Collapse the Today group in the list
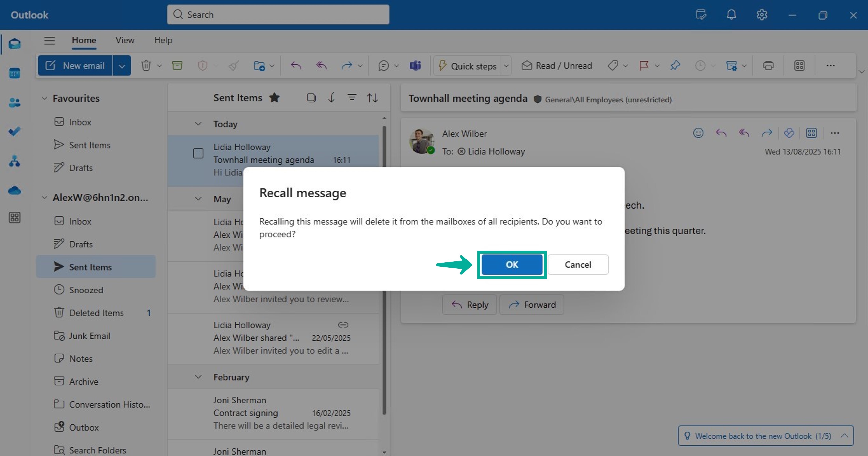The image size is (868, 456). [198, 124]
